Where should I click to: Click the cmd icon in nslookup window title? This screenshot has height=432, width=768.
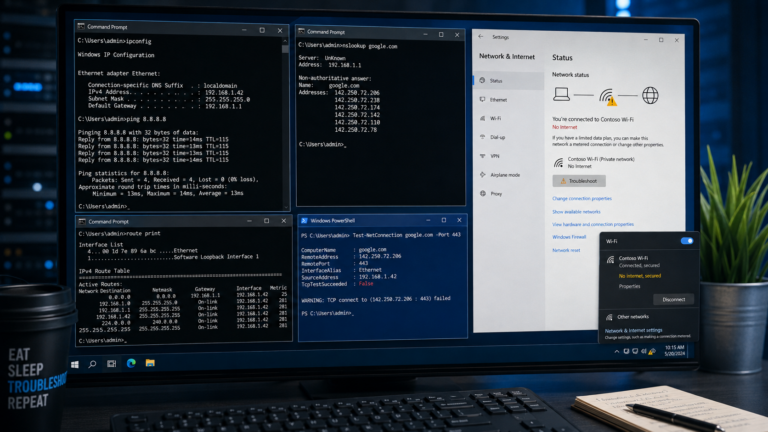pos(302,31)
